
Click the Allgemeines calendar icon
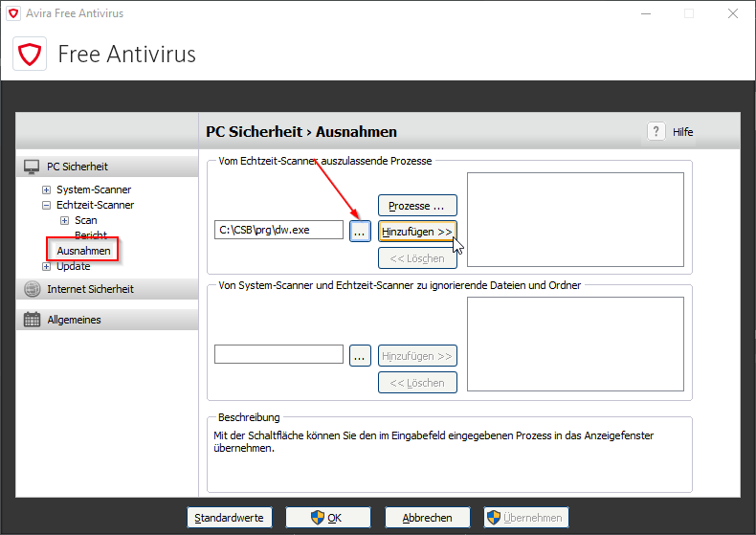pos(33,320)
